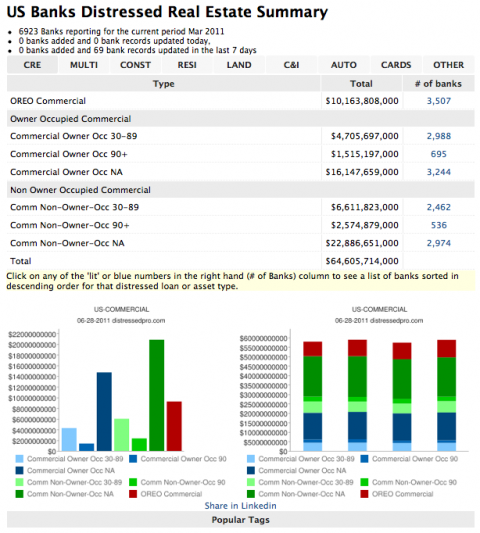The image size is (480, 533).
Task: Open the 3,507 OREO Commercial banks list
Action: (439, 101)
